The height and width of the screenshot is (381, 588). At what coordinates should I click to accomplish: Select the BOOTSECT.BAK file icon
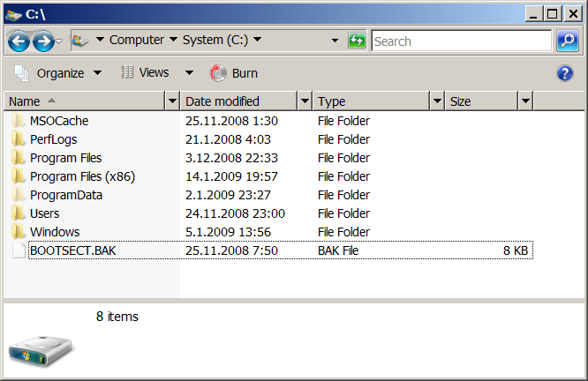(18, 250)
